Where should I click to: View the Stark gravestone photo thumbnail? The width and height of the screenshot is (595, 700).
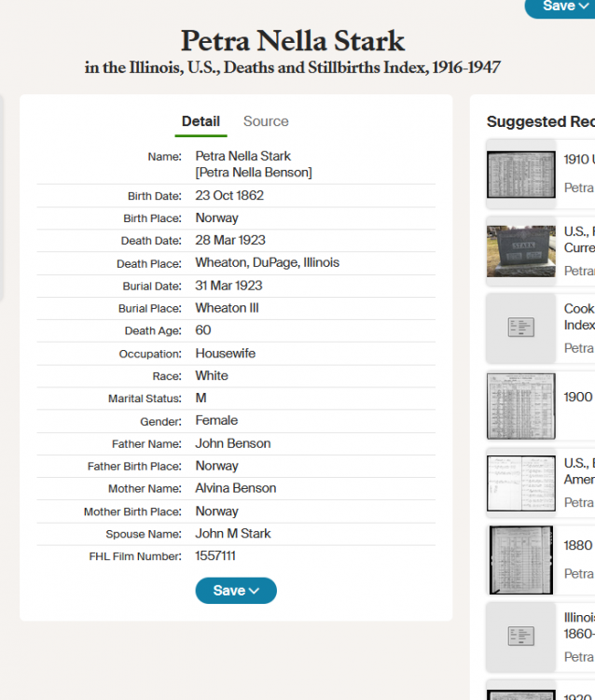click(521, 251)
